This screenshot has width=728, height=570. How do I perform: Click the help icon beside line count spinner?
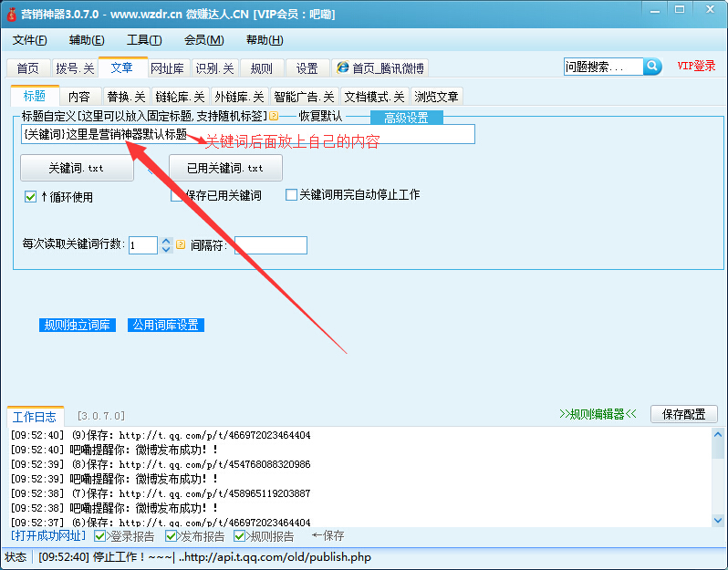pos(181,244)
